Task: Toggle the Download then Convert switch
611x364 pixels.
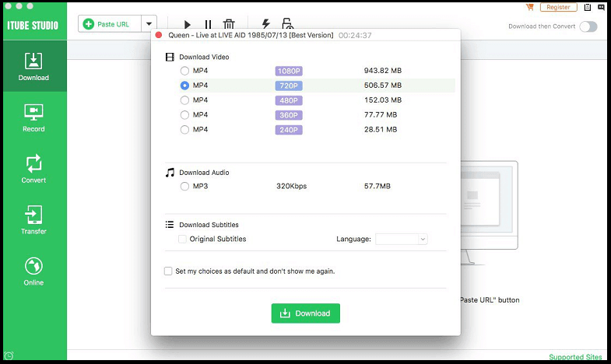Action: pos(588,26)
